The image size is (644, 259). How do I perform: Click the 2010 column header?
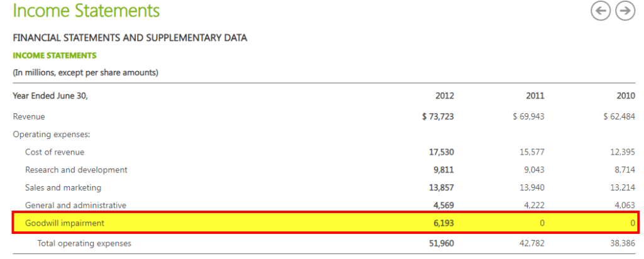tap(626, 96)
